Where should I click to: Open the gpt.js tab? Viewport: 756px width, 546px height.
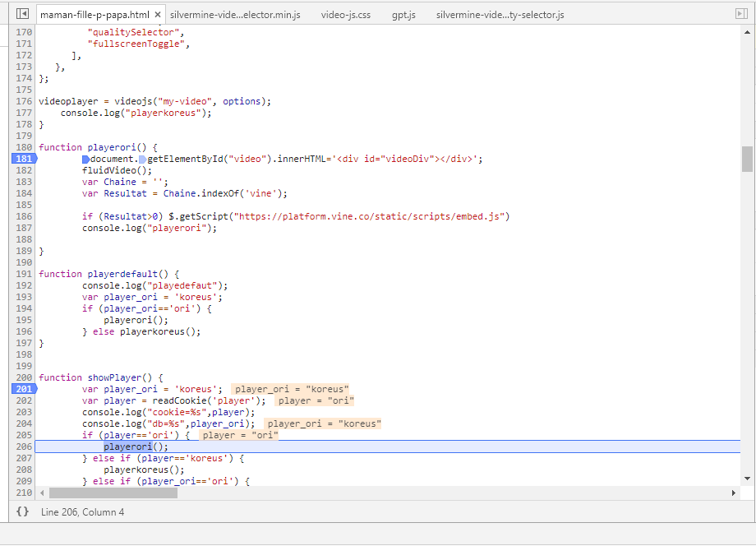point(403,15)
